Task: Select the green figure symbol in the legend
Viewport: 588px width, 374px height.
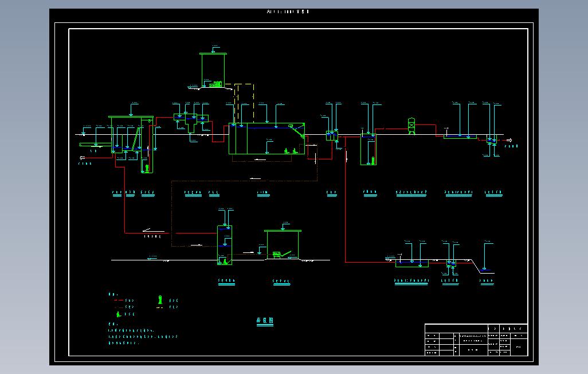Action: pyautogui.click(x=119, y=314)
